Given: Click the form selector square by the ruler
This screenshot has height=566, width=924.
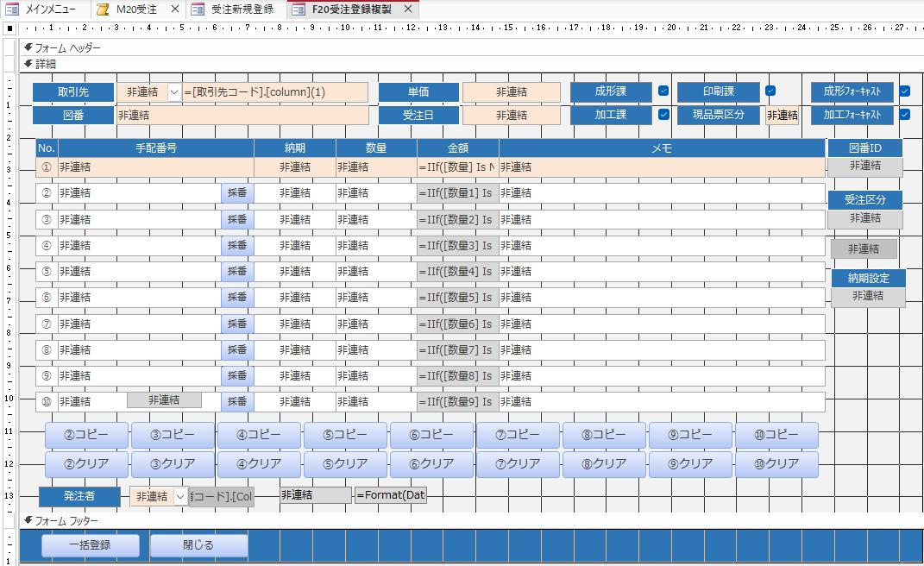Looking at the screenshot, I should click(9, 28).
